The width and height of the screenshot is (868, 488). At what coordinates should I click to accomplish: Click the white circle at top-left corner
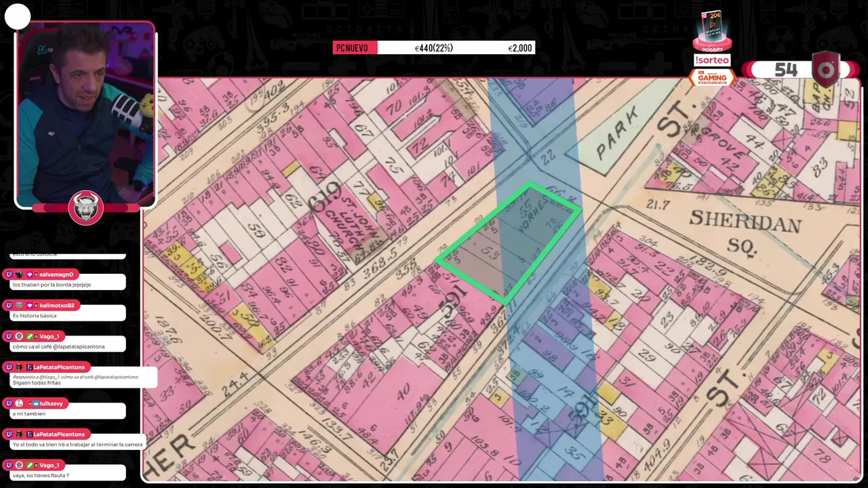[x=18, y=17]
